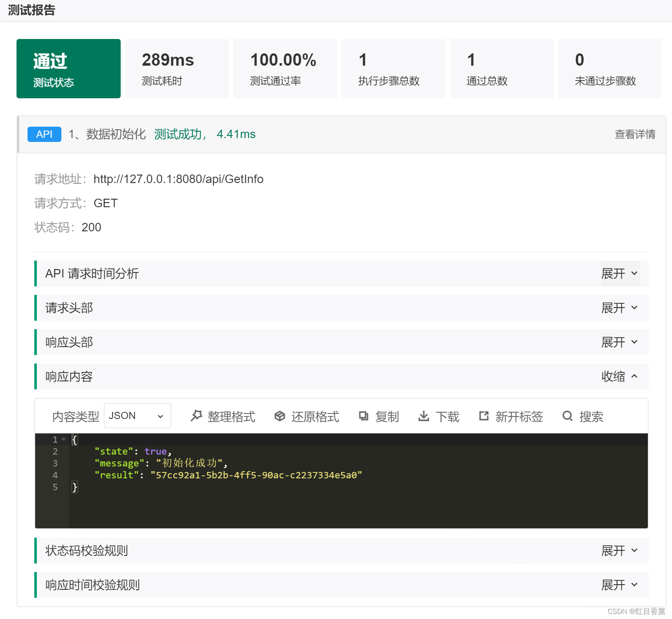
Task: Click the 测试报告 page title
Action: [32, 10]
